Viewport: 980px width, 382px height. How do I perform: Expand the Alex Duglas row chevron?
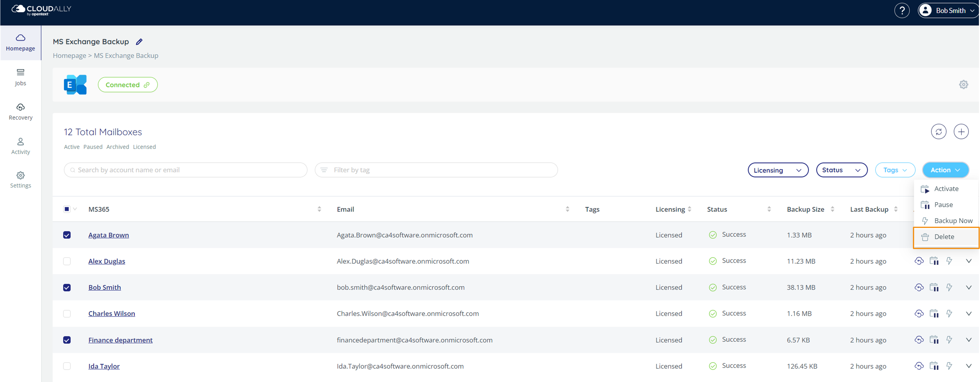coord(969,261)
